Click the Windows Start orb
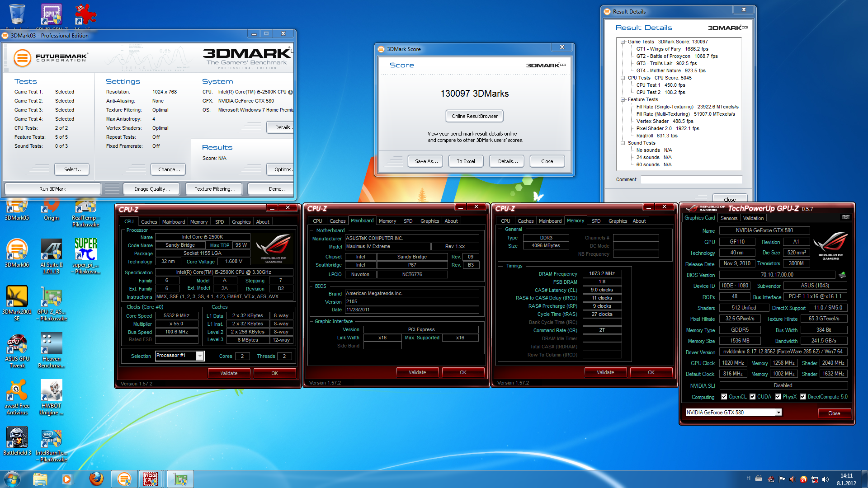 [12, 479]
